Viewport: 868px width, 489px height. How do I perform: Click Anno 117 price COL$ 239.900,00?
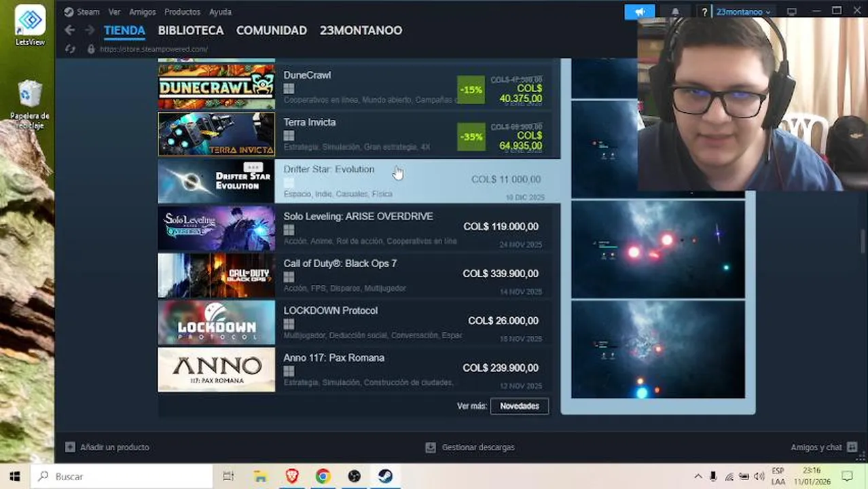[501, 368]
